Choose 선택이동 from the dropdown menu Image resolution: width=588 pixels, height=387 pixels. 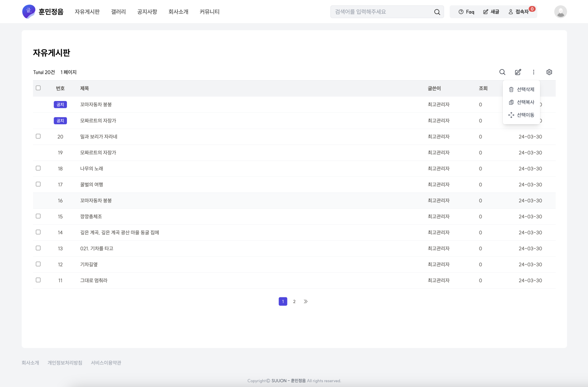pyautogui.click(x=521, y=115)
